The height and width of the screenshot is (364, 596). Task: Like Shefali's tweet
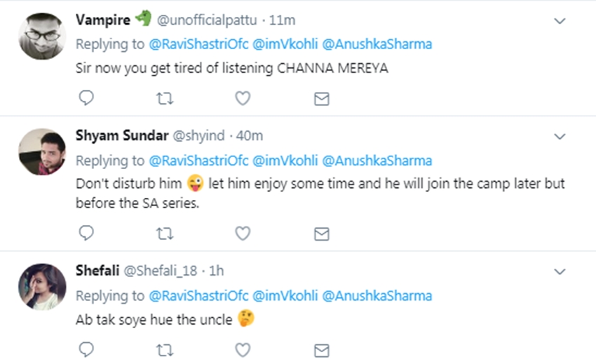click(243, 349)
